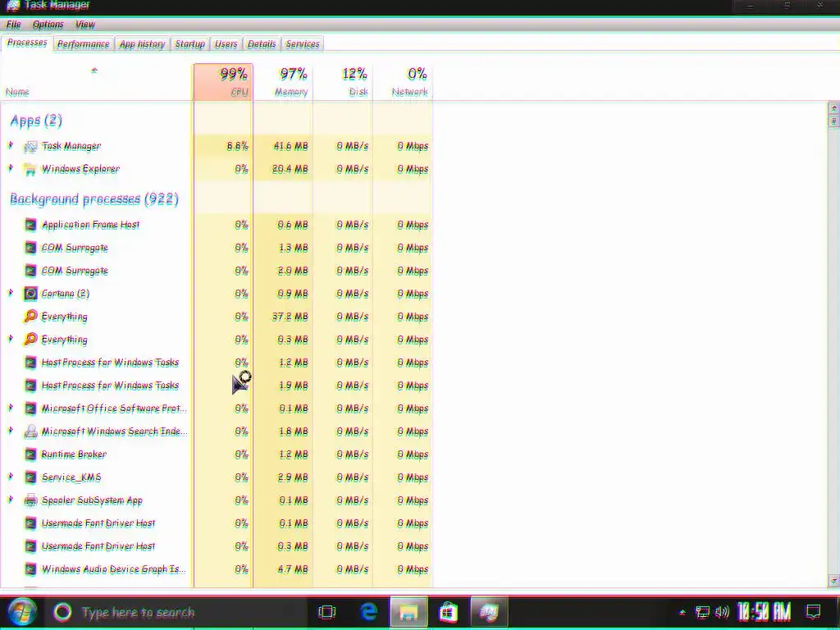840x630 pixels.
Task: Click the Microsoft Office Software Protection icon
Action: [30, 409]
